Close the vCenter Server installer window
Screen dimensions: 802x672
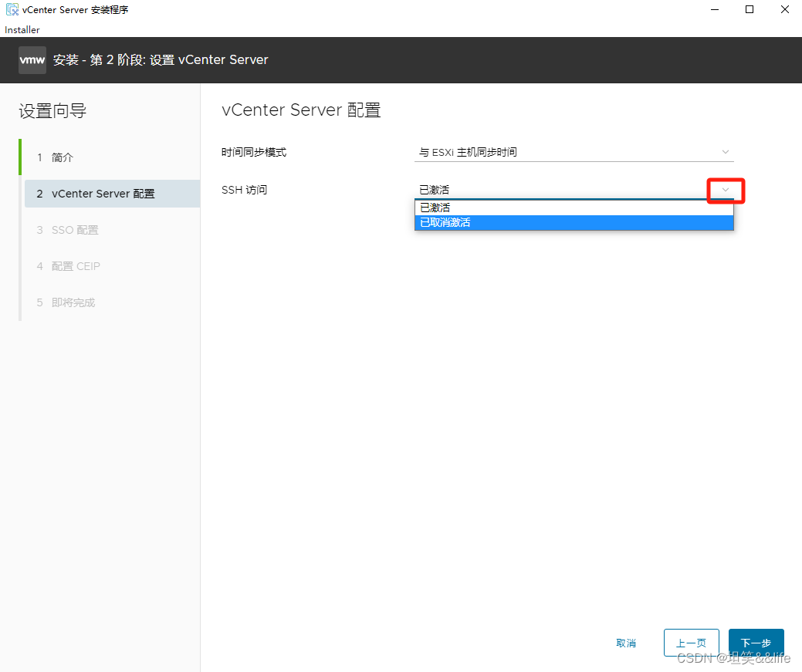784,9
